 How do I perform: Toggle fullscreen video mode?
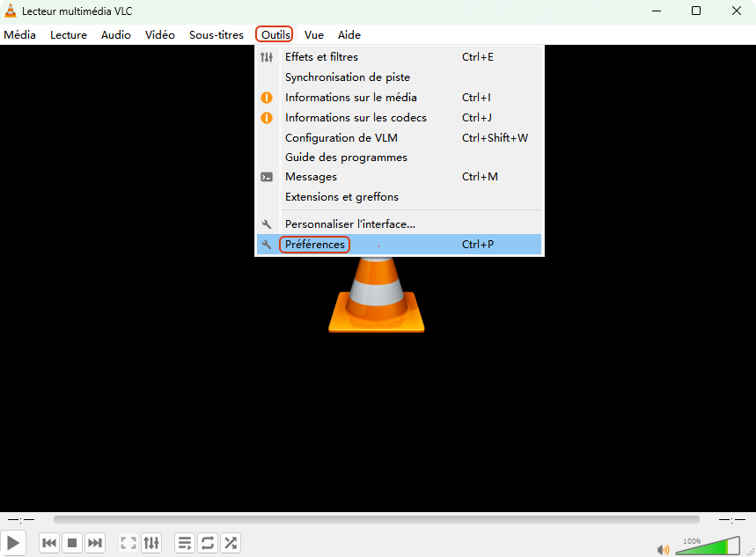128,543
